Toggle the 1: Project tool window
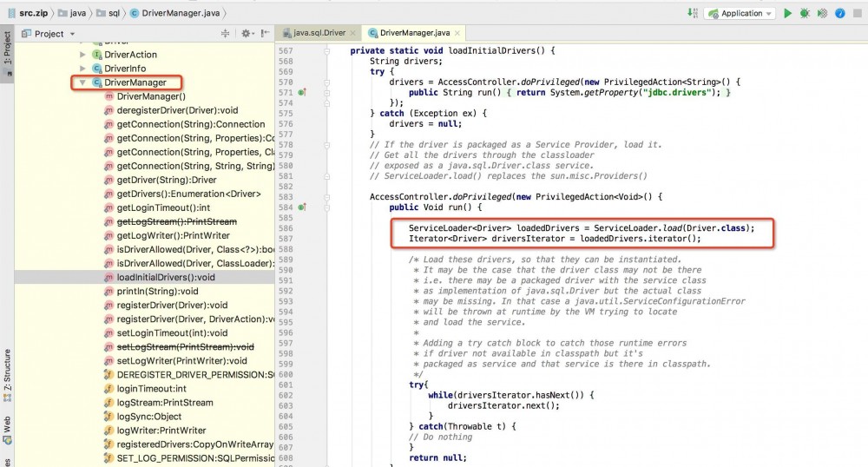Image resolution: width=868 pixels, height=467 pixels. [7, 54]
